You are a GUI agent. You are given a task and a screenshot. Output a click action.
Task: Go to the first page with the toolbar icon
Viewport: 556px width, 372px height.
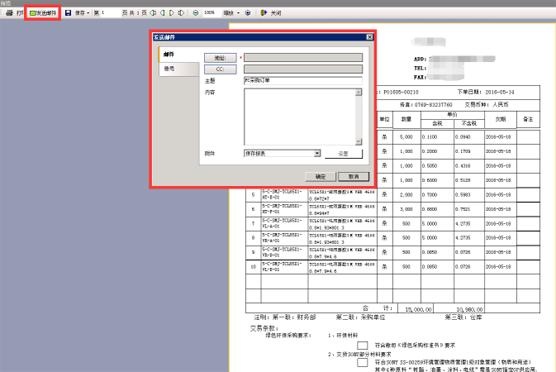click(x=153, y=13)
